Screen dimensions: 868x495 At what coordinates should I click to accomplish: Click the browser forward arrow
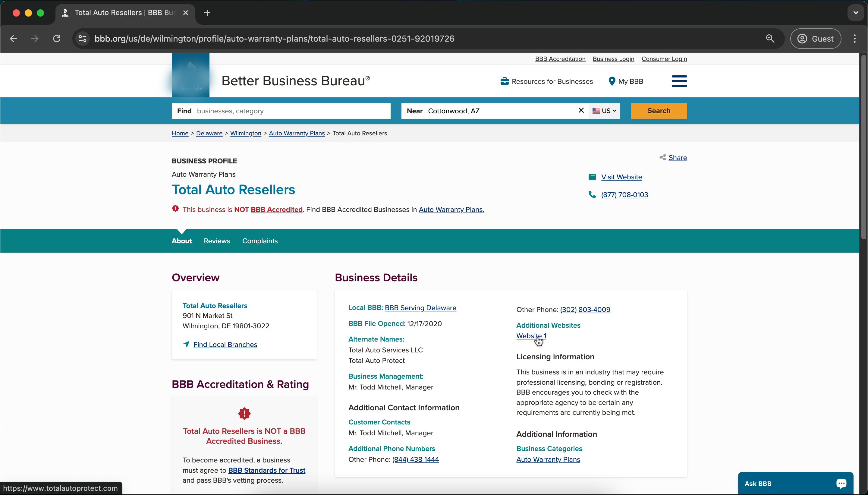point(35,39)
